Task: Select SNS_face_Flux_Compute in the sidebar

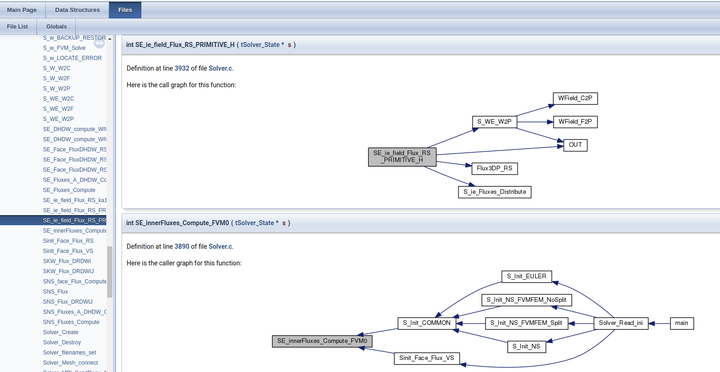Action: [74, 282]
